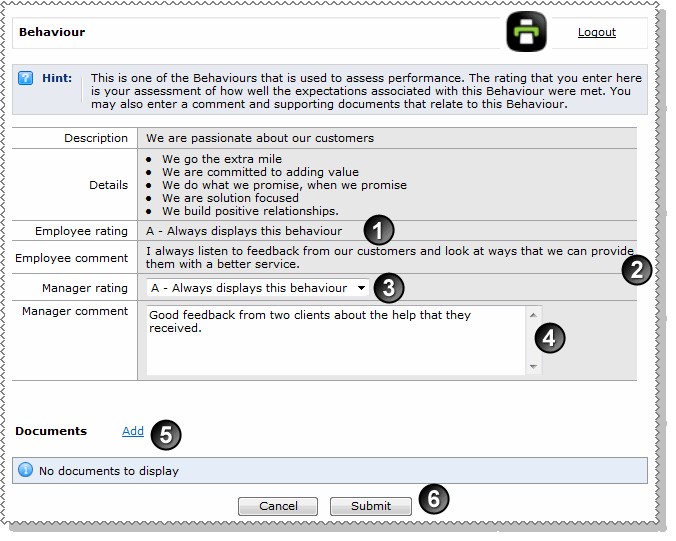Click callout marker number 6
The height and width of the screenshot is (541, 676).
(432, 499)
